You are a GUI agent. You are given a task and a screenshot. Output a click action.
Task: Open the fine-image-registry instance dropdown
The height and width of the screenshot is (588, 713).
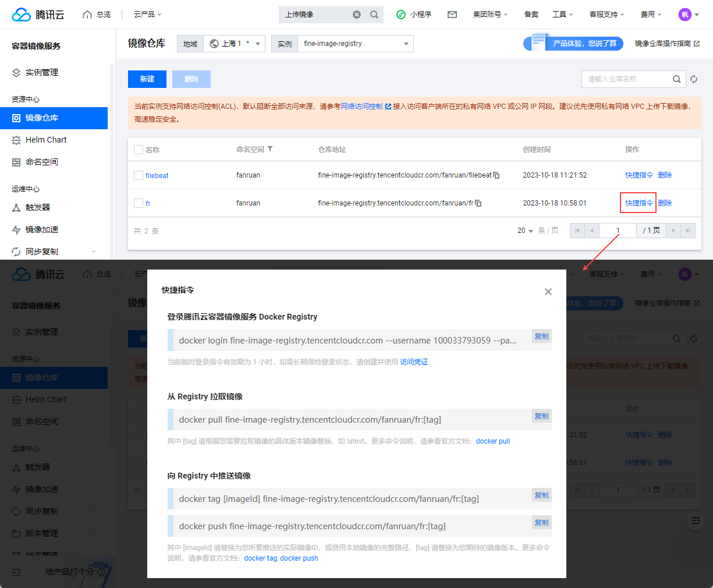(x=356, y=44)
